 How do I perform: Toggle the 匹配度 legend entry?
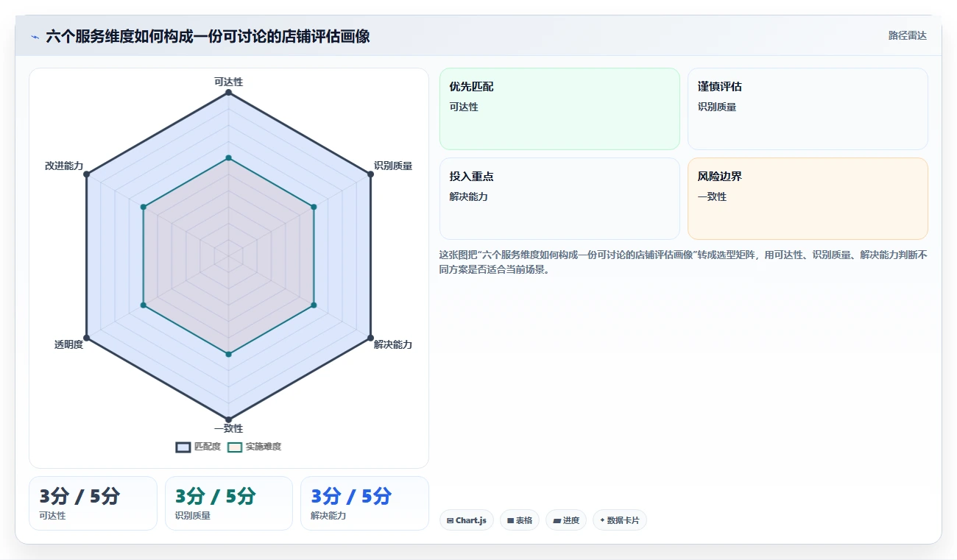pos(198,447)
